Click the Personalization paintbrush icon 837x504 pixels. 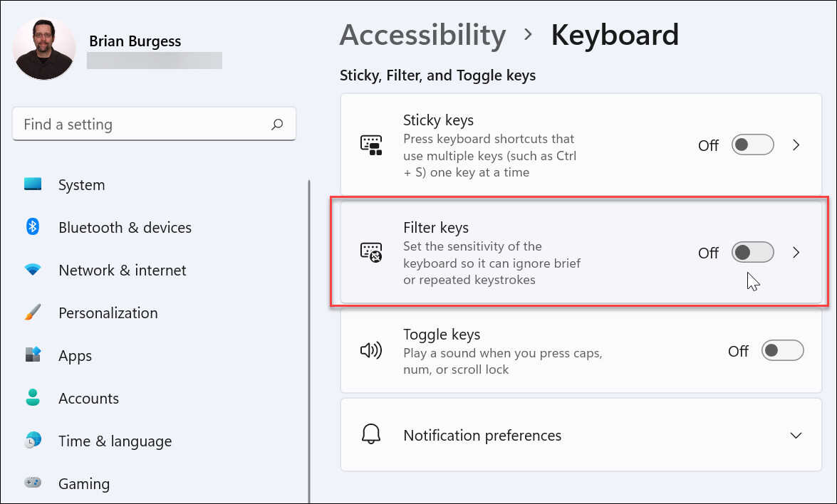pyautogui.click(x=33, y=313)
